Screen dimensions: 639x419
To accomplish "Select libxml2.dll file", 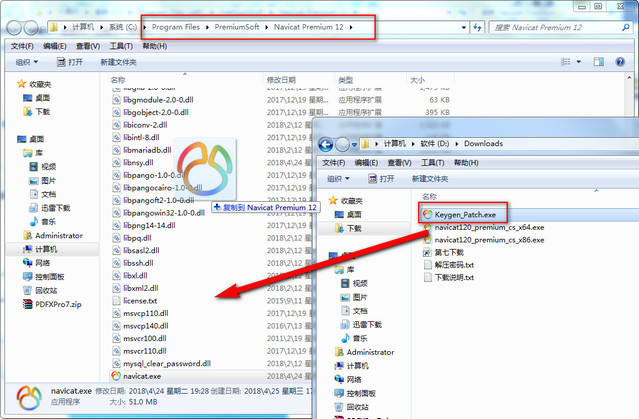I will pos(135,288).
